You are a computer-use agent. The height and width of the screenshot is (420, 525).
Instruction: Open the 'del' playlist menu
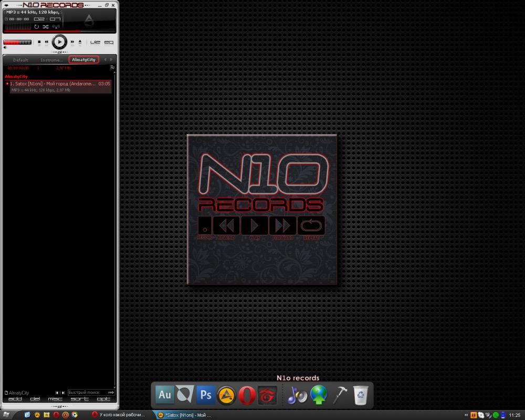(35, 399)
